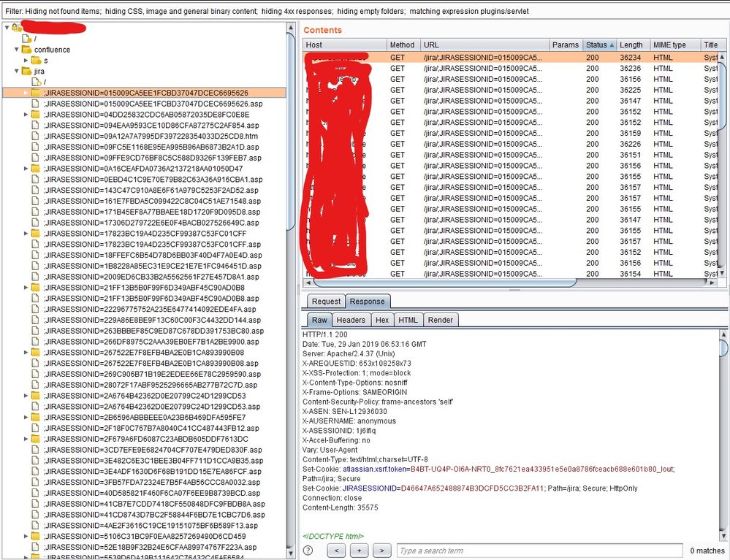730x560 pixels.
Task: Select the table row with length 36225
Action: click(511, 90)
